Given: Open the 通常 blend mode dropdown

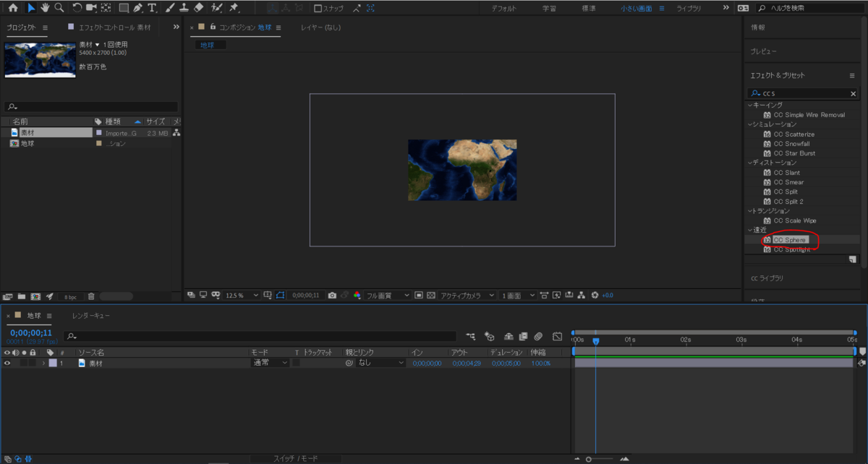Looking at the screenshot, I should click(x=270, y=363).
